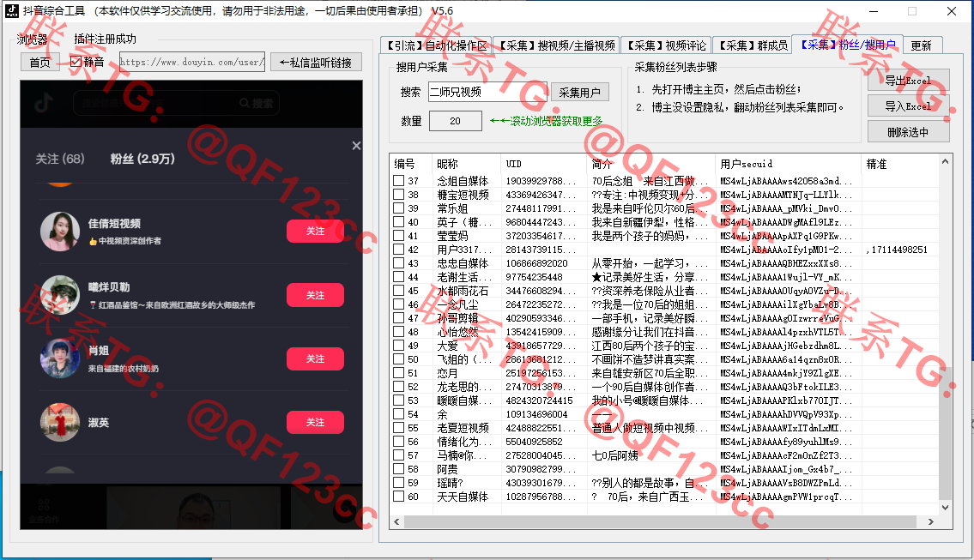The image size is (974, 560).
Task: Follow user 肖姐
Action: pos(315,358)
